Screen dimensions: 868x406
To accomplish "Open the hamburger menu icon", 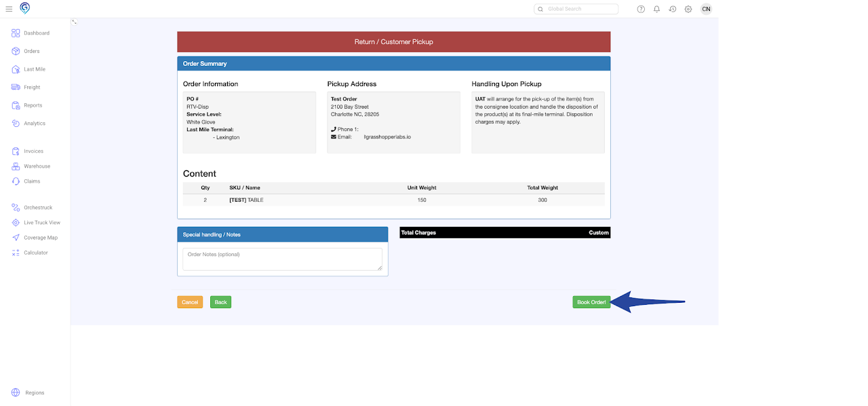I will tap(9, 9).
